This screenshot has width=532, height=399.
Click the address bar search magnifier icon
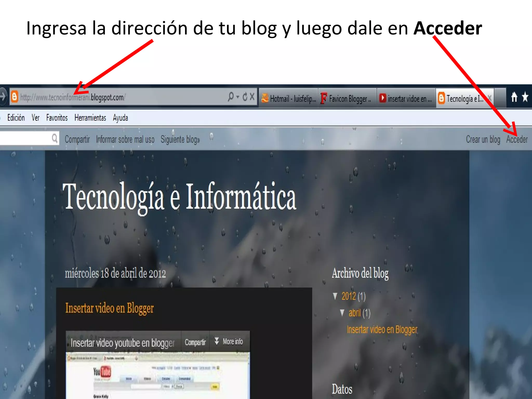tap(231, 97)
